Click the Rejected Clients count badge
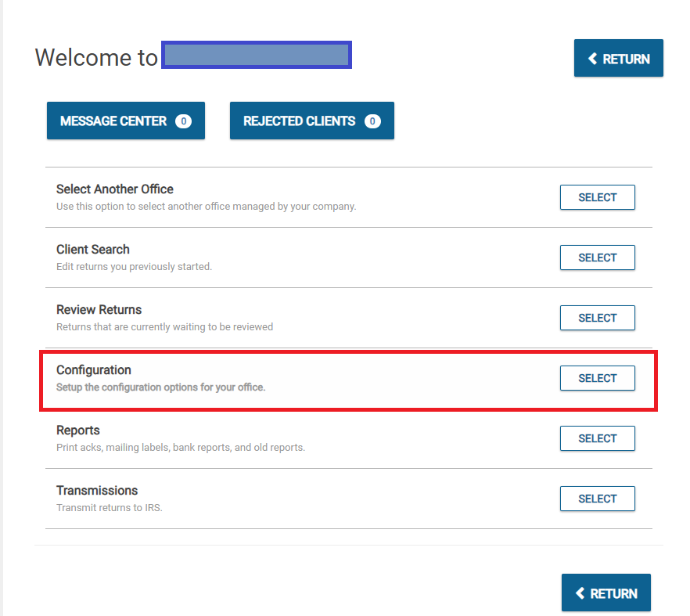Image resolution: width=690 pixels, height=616 pixels. click(x=372, y=121)
